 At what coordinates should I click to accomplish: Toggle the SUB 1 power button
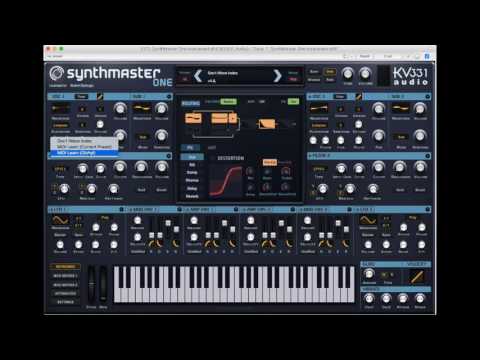169,97
